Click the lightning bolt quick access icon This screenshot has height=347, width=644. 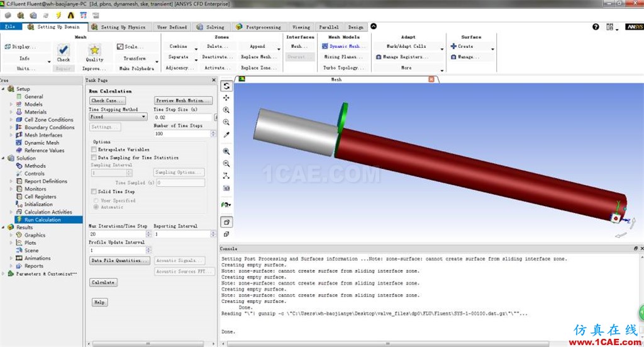click(x=58, y=15)
